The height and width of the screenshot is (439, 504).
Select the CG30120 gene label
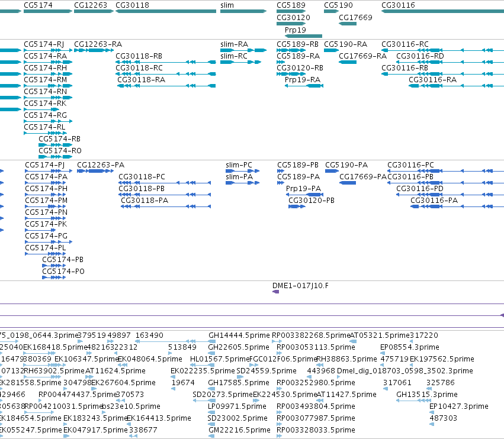point(293,17)
